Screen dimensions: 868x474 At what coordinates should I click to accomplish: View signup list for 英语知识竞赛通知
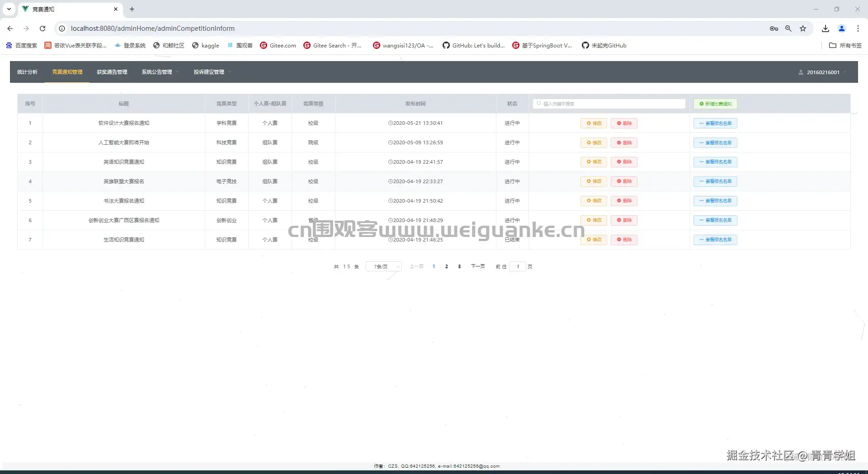click(x=715, y=162)
